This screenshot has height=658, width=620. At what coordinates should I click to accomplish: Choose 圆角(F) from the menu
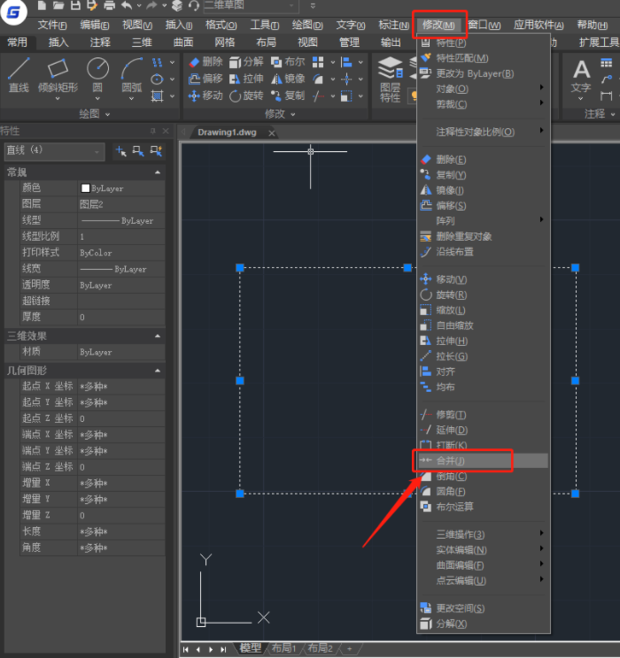483,491
